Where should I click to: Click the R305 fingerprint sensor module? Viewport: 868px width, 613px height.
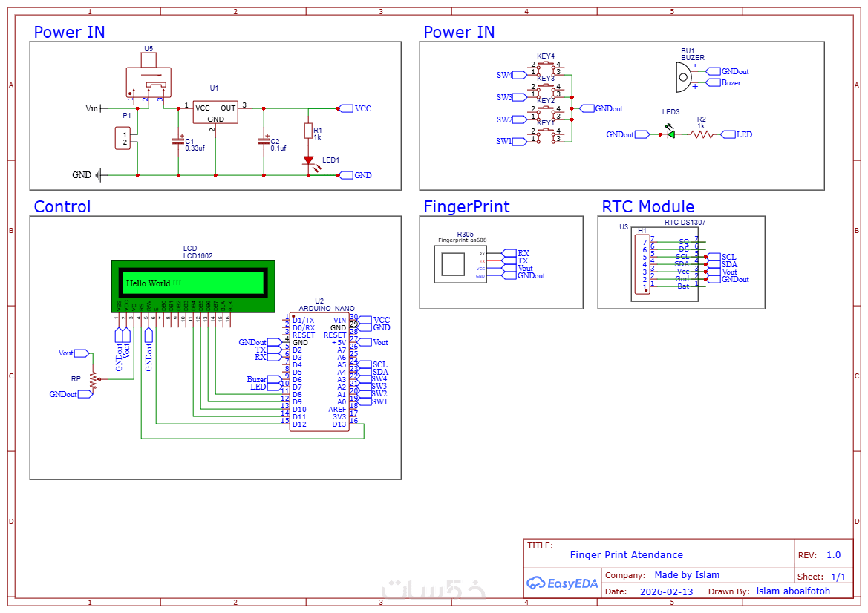tap(460, 264)
